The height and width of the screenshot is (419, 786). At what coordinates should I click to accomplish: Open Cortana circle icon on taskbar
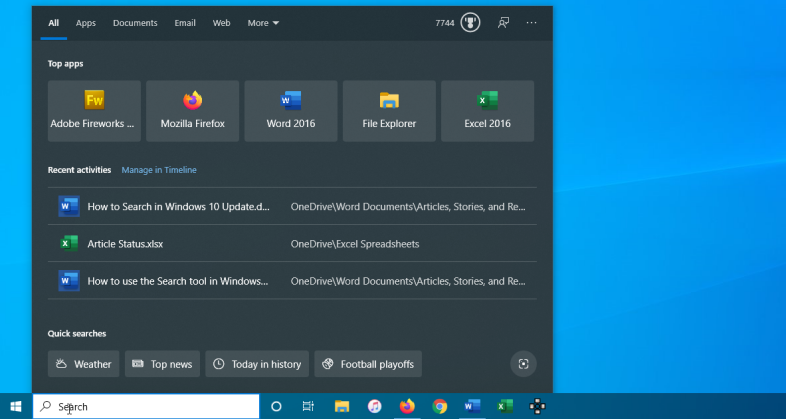tap(276, 406)
